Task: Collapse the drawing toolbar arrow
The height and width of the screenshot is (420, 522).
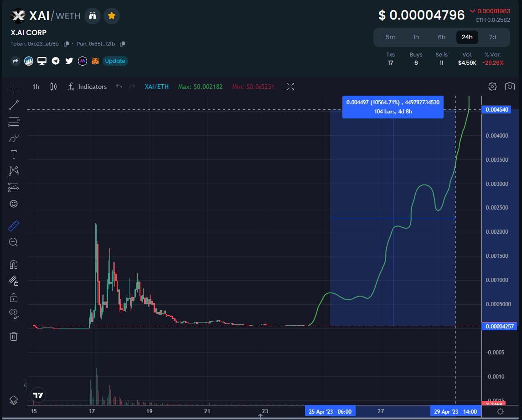Action: click(x=25, y=385)
